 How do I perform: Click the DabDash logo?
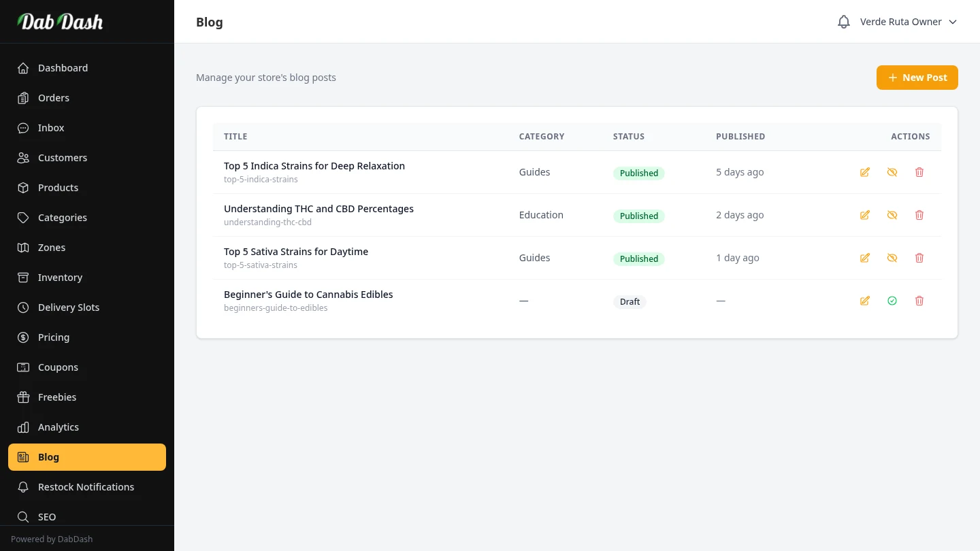tap(61, 22)
